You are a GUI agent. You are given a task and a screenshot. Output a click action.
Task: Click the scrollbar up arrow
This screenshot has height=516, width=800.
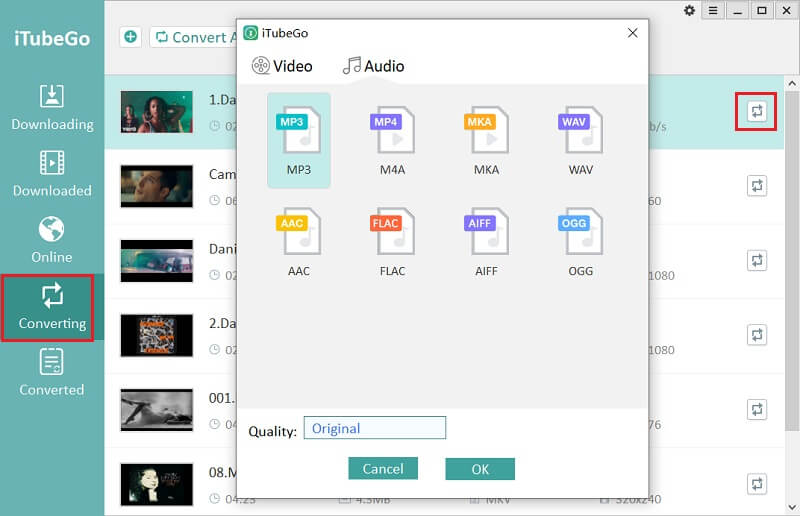tap(792, 83)
